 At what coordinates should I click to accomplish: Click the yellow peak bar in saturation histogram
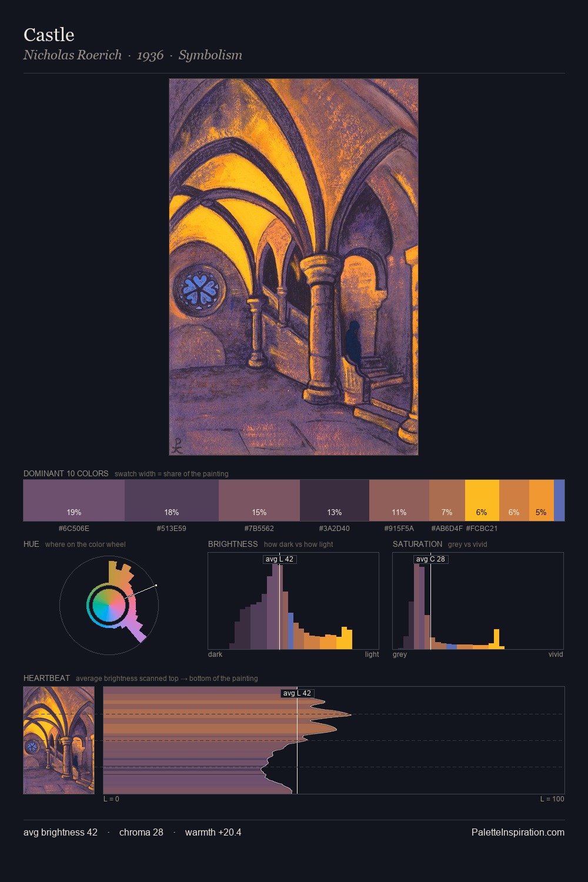click(496, 639)
